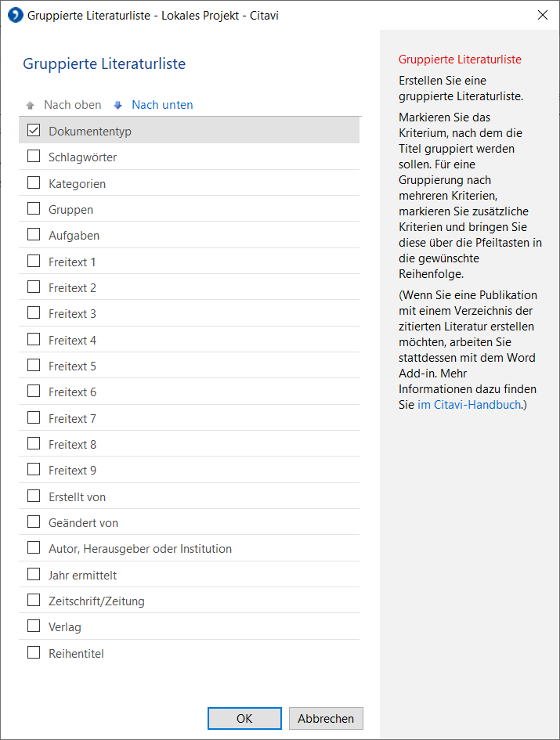Tick the Geändert von checkbox
This screenshot has height=740, width=560.
34,522
